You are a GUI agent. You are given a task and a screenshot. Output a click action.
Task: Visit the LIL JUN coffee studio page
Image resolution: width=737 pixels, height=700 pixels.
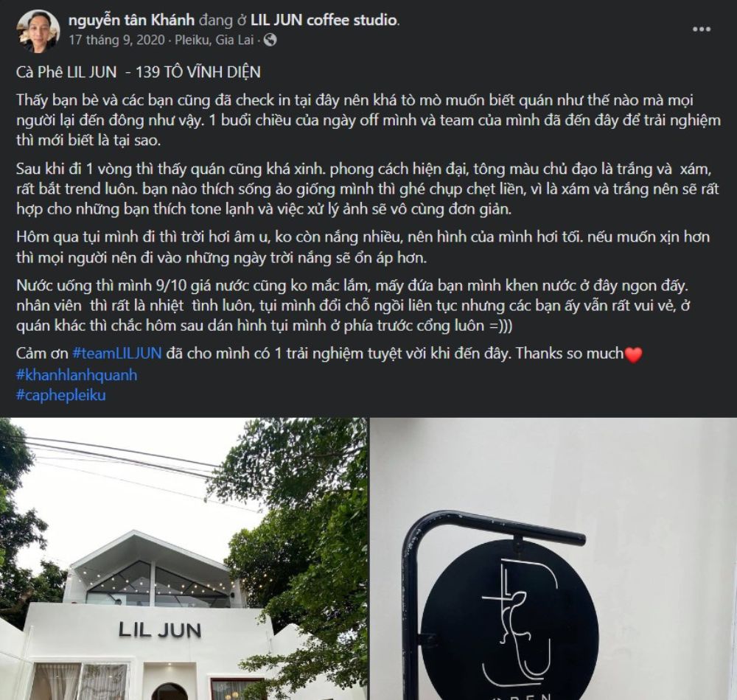(324, 20)
